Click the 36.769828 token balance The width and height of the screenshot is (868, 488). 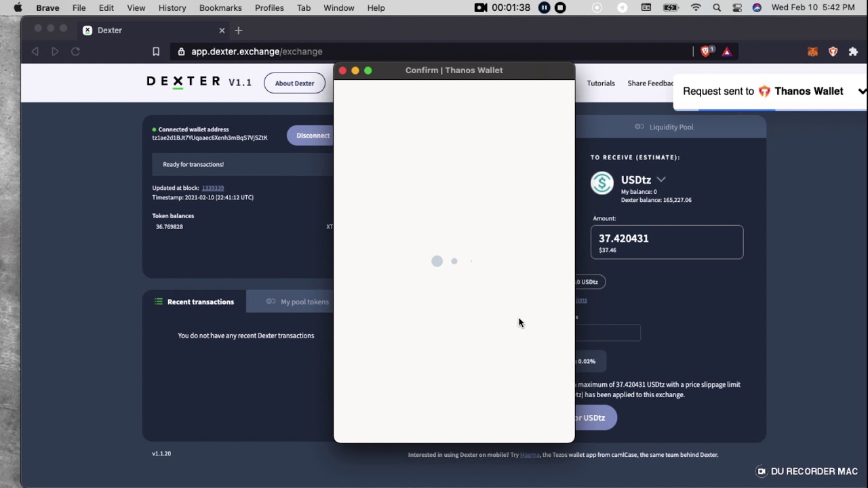[x=170, y=226]
